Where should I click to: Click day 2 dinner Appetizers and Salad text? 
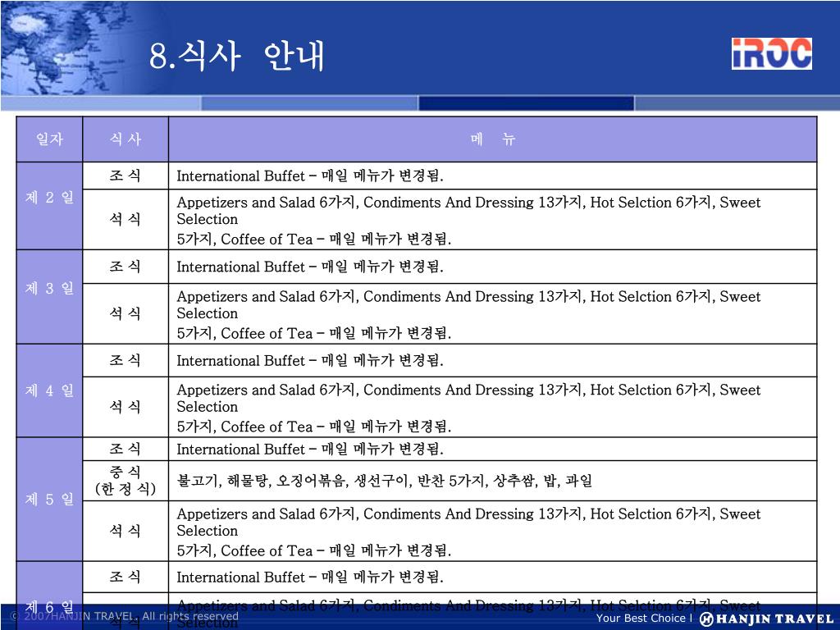pyautogui.click(x=468, y=220)
